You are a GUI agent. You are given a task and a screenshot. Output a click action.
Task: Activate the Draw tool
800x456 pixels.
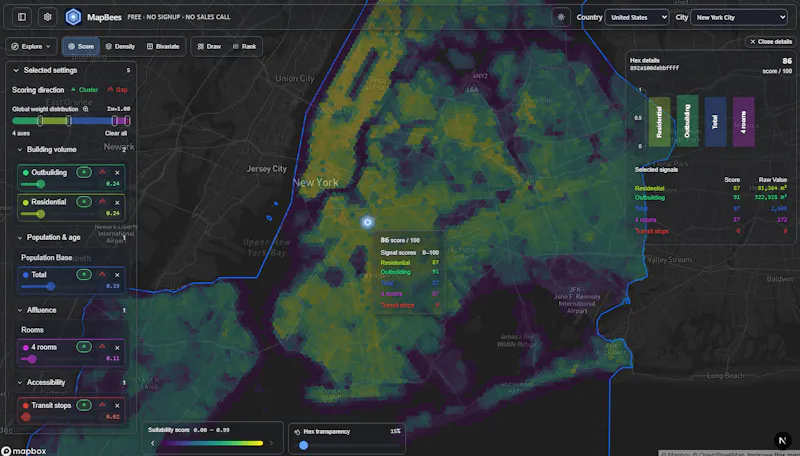pyautogui.click(x=209, y=46)
